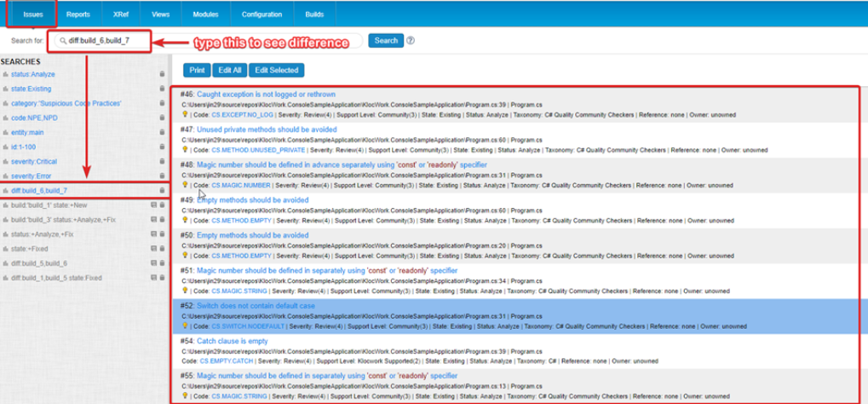Switch to the Issues tab
Viewport: 868px width, 404px height.
(x=32, y=14)
